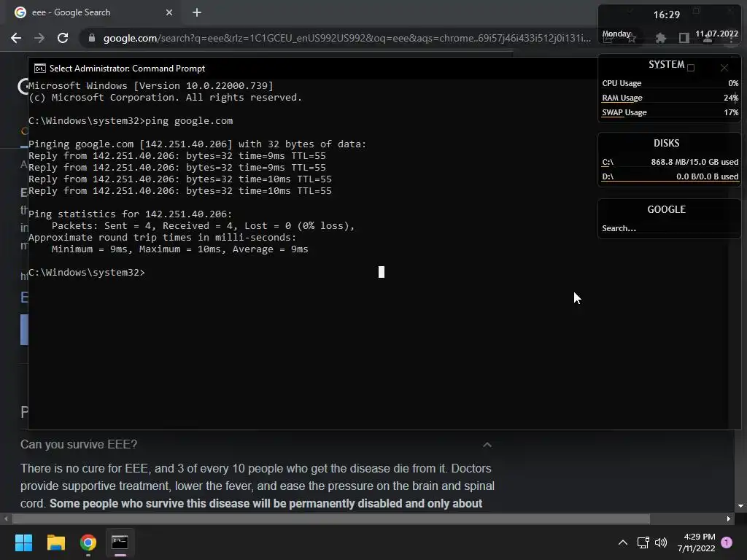747x560 pixels.
Task: Open a new Chrome tab with plus
Action: click(x=197, y=12)
